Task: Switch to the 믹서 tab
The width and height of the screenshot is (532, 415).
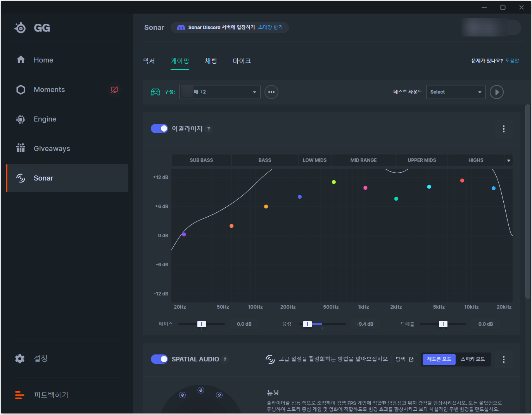Action: 149,61
